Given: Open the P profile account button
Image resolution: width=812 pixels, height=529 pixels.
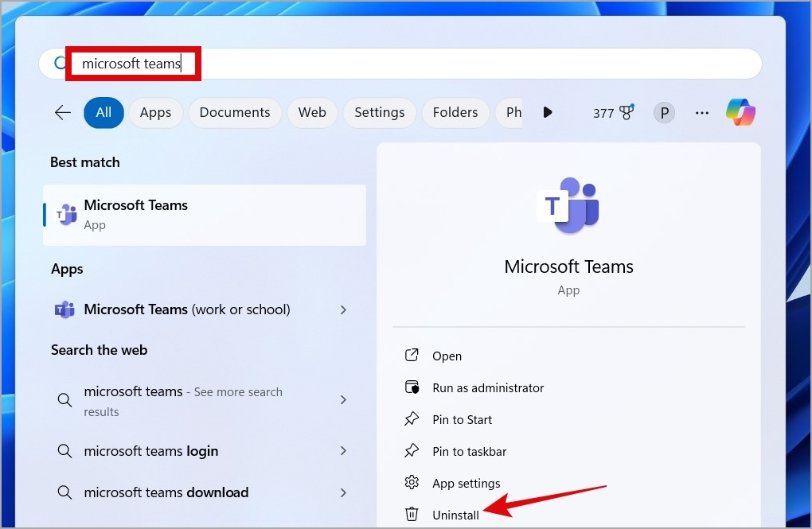Looking at the screenshot, I should tap(665, 112).
